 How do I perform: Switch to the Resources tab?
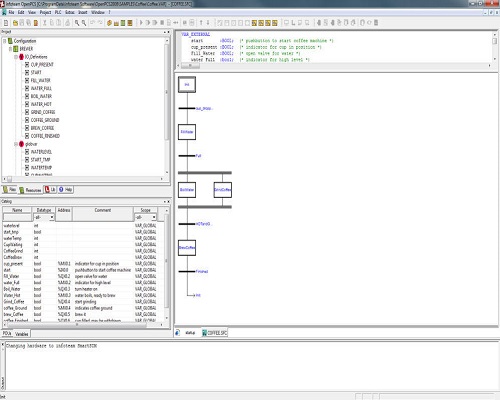coord(30,190)
